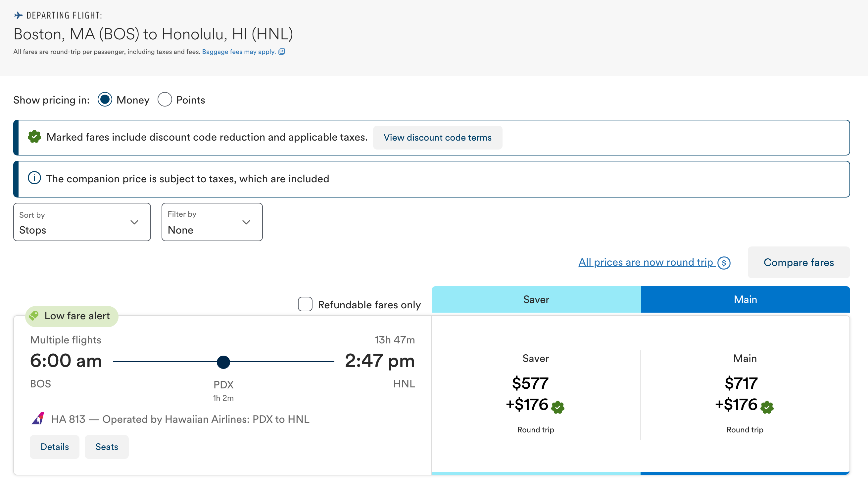This screenshot has height=485, width=868.
Task: Click the discount badge next to Saver +$176
Action: coord(558,407)
